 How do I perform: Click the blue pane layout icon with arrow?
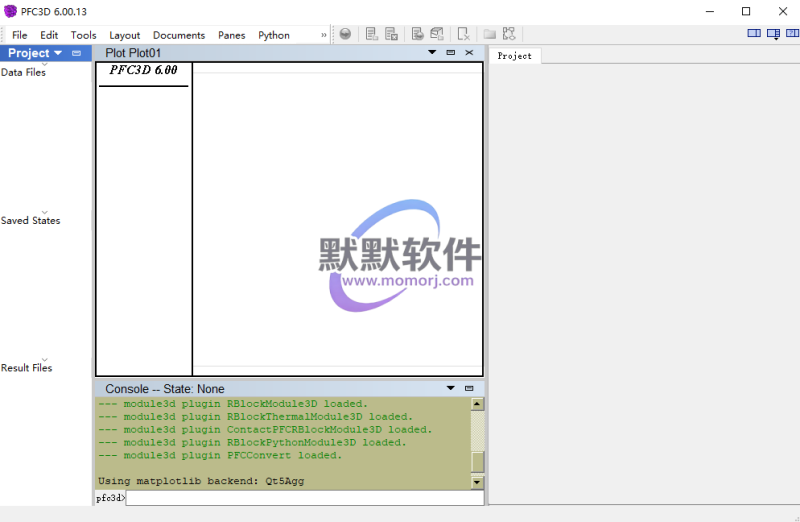[773, 34]
